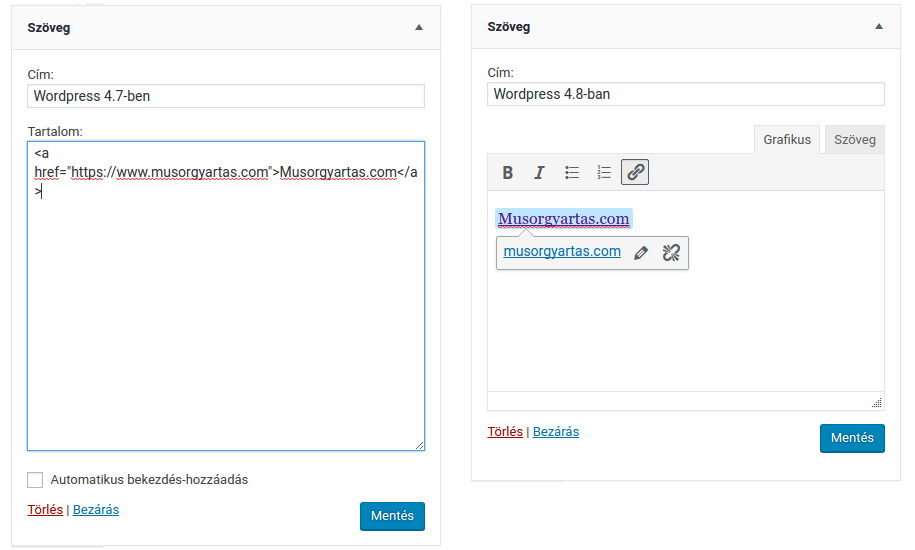Click Bezárás in the 4.8-ban widget
Viewport: 915px width, 550px height.
pyautogui.click(x=556, y=432)
